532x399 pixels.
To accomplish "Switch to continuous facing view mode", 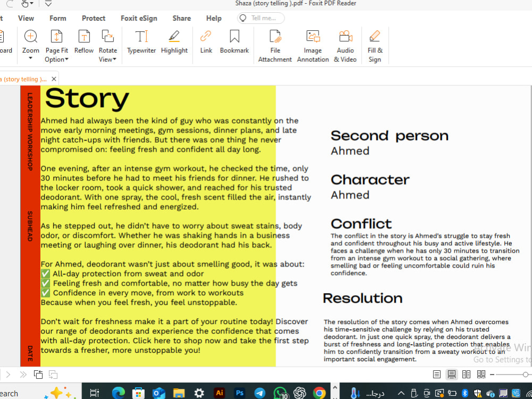I will 481,375.
